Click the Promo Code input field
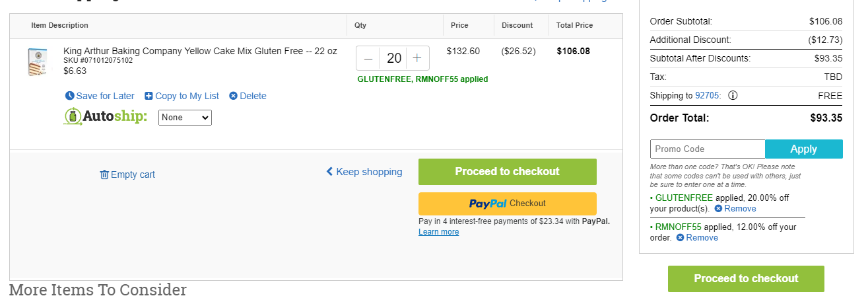 point(708,149)
